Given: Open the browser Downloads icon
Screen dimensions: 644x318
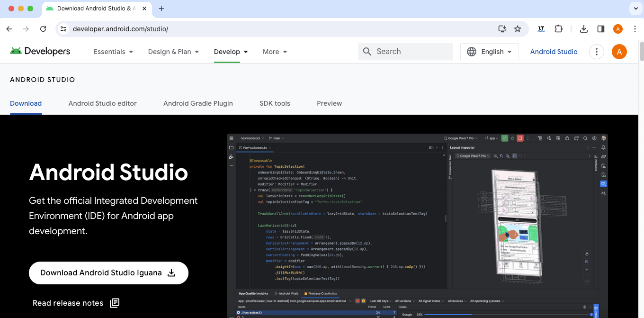Looking at the screenshot, I should tap(584, 29).
